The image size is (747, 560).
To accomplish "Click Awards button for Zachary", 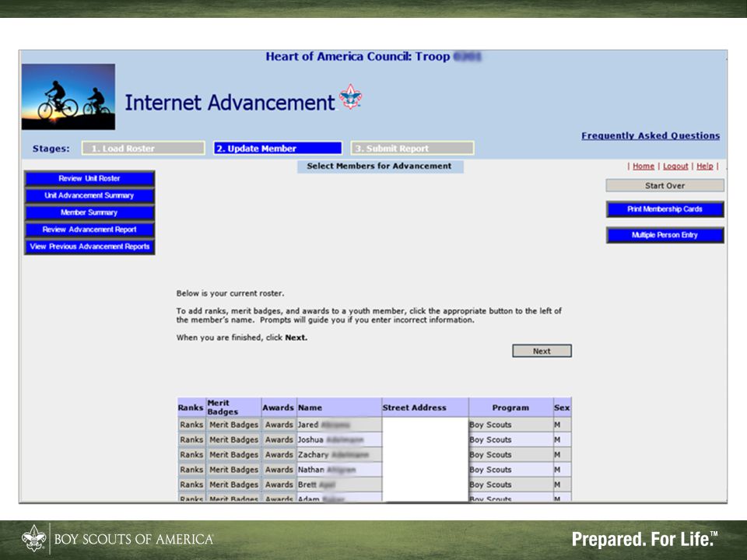I will (279, 455).
